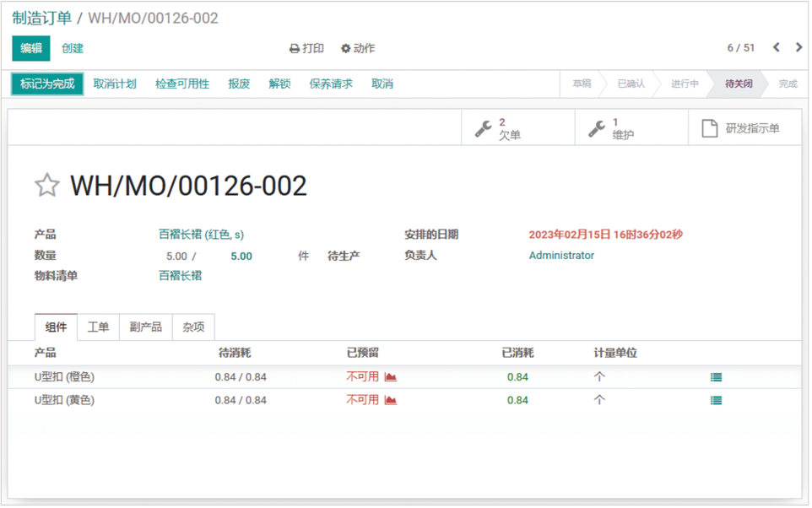Open forecast chart icon for U型扣 (橙色)
The height and width of the screenshot is (508, 812).
pos(390,377)
